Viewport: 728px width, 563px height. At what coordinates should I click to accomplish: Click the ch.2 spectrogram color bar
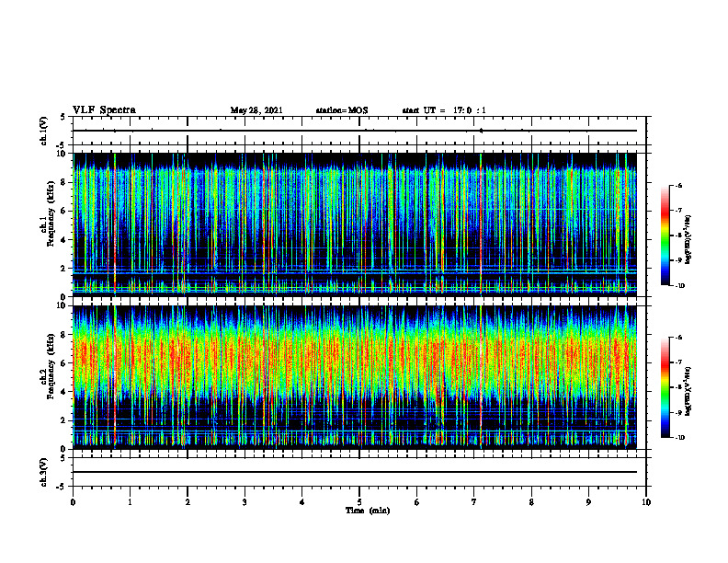point(665,387)
